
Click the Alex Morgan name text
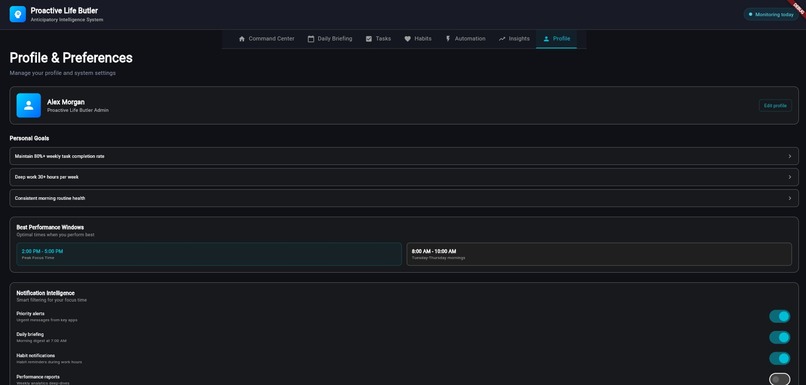click(66, 102)
